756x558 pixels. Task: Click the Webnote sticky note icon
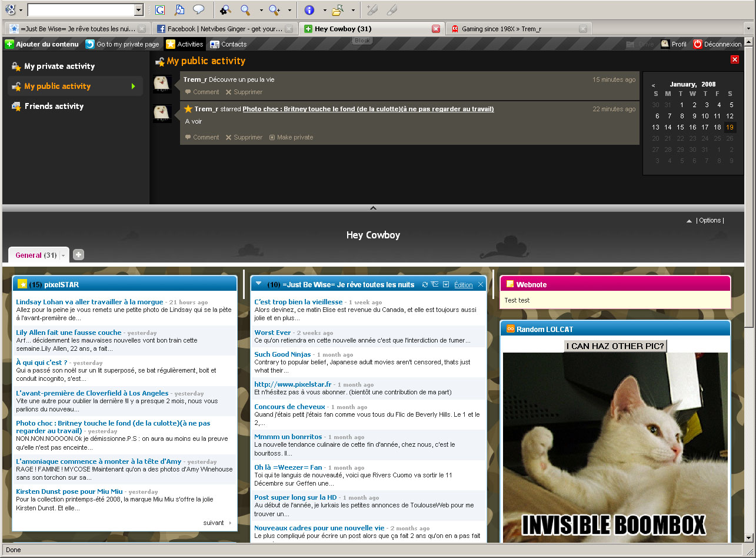(510, 284)
